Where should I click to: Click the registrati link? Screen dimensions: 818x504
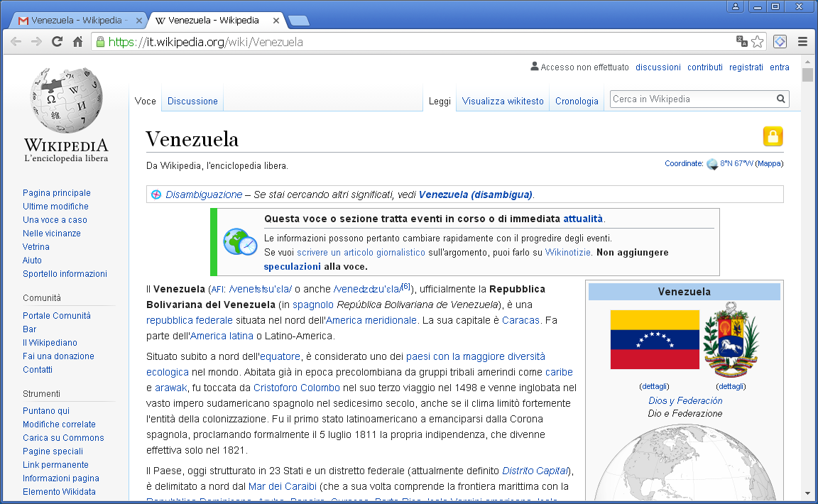point(746,67)
